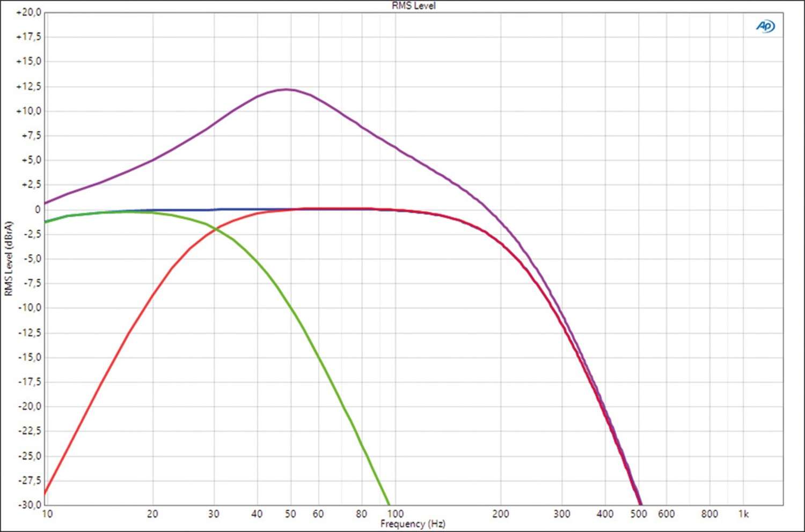Click the 200 frequency axis label
The image size is (805, 532).
[x=500, y=514]
